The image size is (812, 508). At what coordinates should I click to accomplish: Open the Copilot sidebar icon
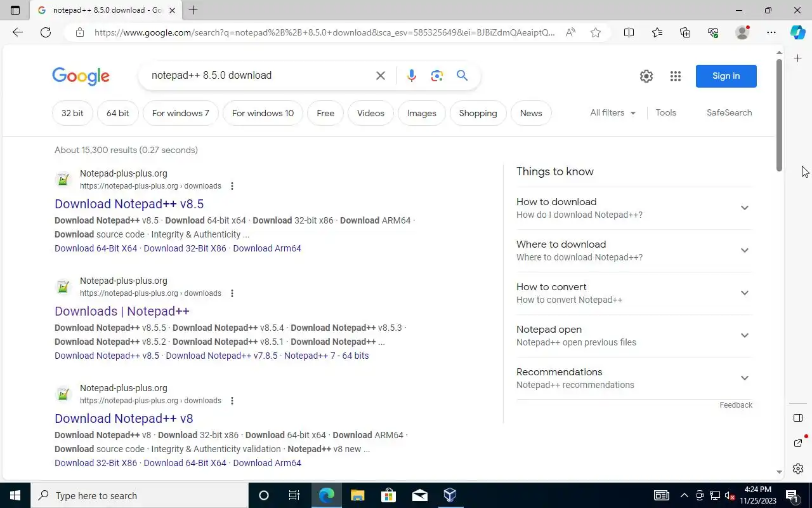pos(798,32)
